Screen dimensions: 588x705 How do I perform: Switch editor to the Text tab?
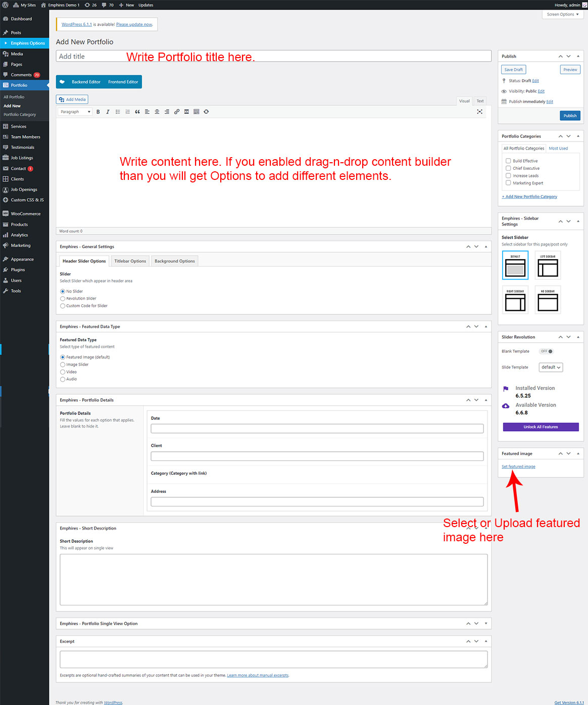(x=480, y=101)
